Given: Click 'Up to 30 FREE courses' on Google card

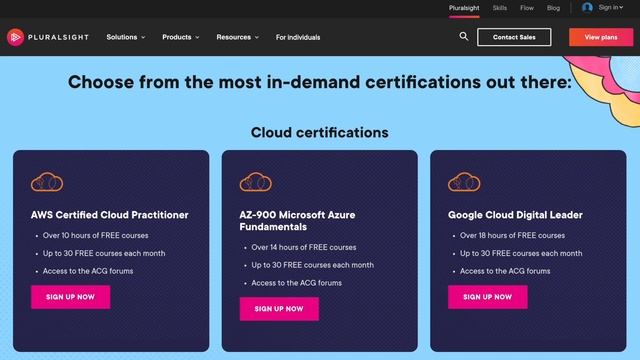Looking at the screenshot, I should click(521, 253).
